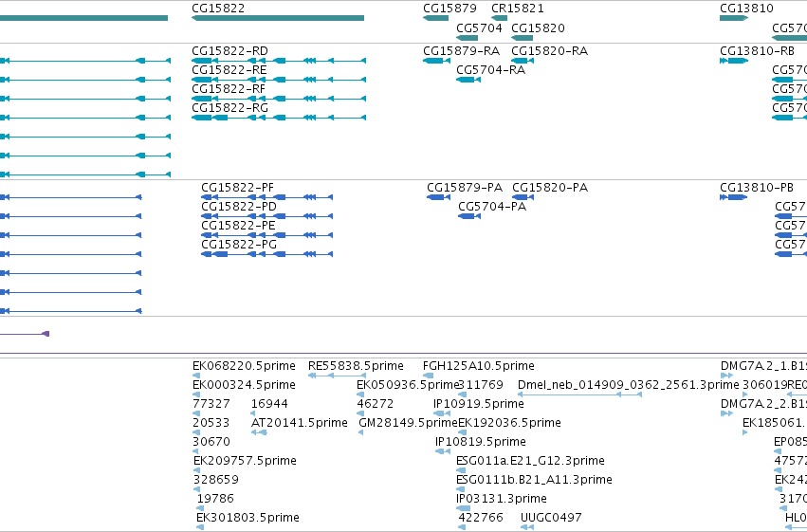This screenshot has width=807, height=532.
Task: Open Dmel_neb_014909_0362_2561.3prime feature
Action: click(x=629, y=385)
